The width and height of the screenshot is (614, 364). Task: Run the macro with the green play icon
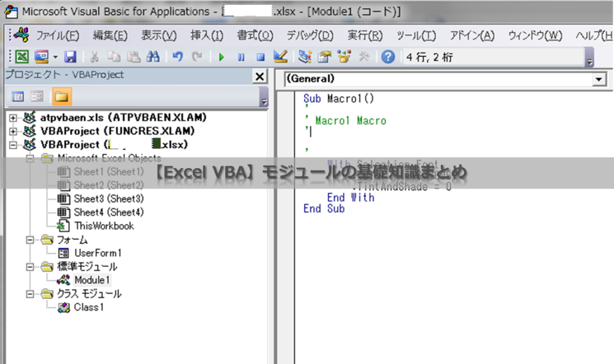click(221, 57)
